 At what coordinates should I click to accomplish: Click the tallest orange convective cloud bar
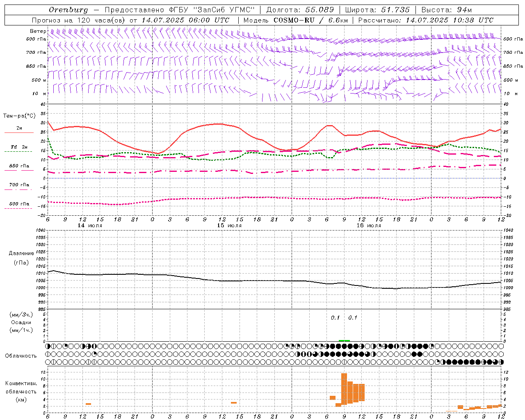point(344,389)
